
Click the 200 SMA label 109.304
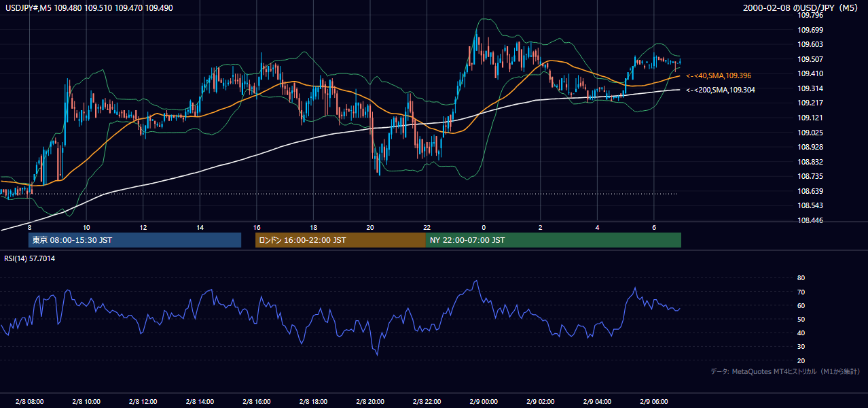pyautogui.click(x=721, y=90)
